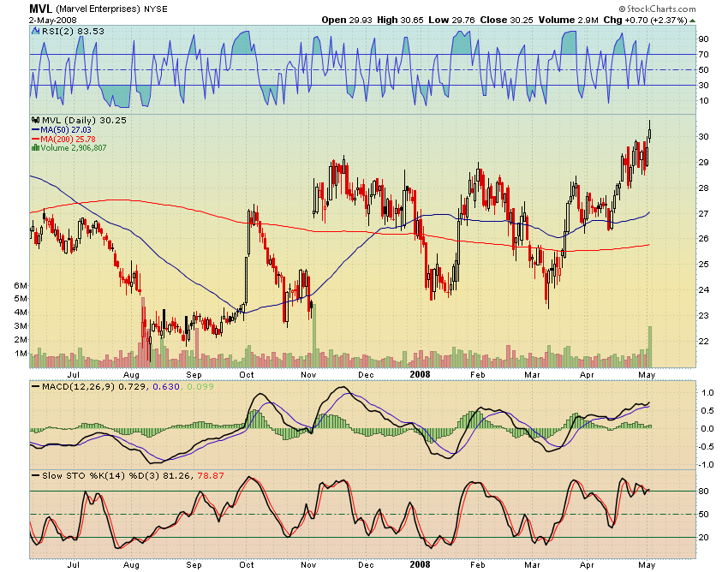The width and height of the screenshot is (728, 572).
Task: Click the Slow STO %K(14) %D(3) 81.26 label
Action: coord(116,476)
